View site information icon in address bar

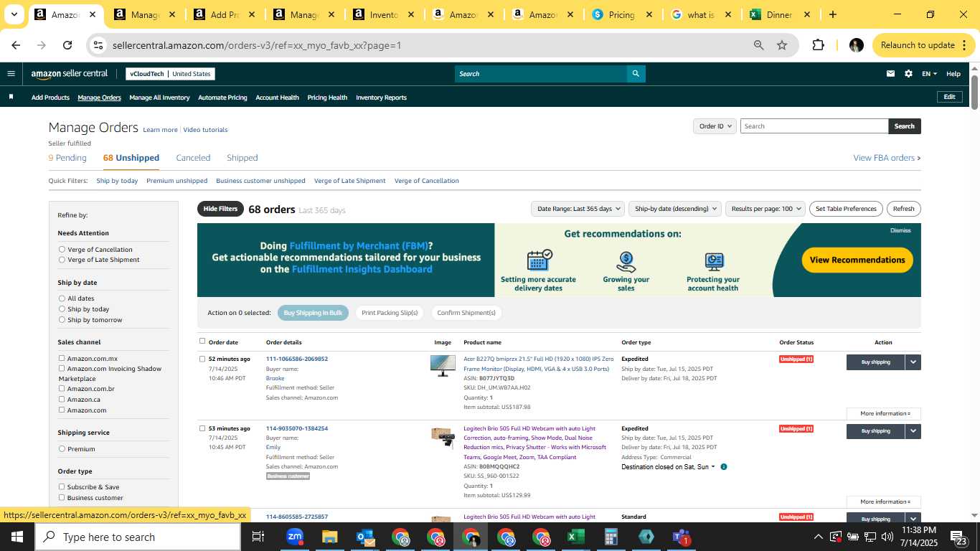coord(98,45)
